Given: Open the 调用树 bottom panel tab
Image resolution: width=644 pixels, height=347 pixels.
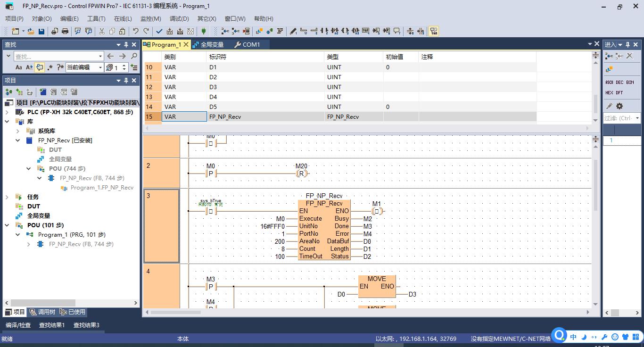Looking at the screenshot, I should (42, 312).
